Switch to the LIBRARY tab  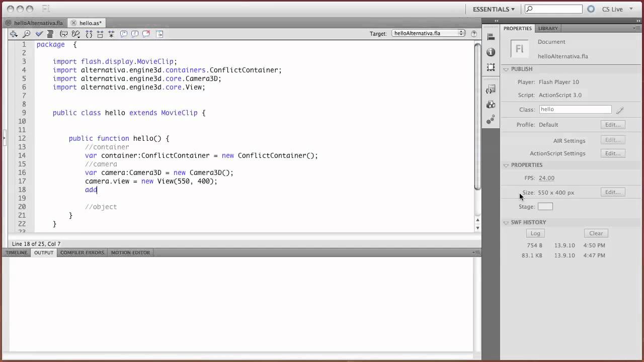(547, 29)
